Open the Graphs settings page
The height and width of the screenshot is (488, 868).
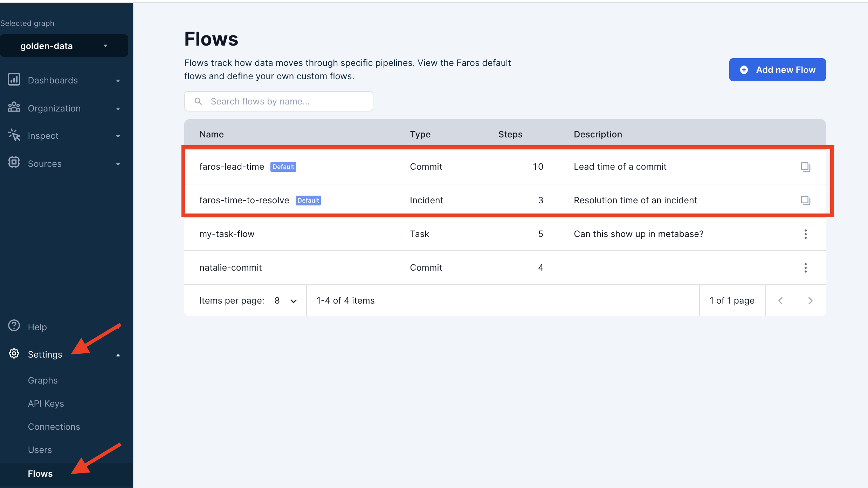(43, 380)
